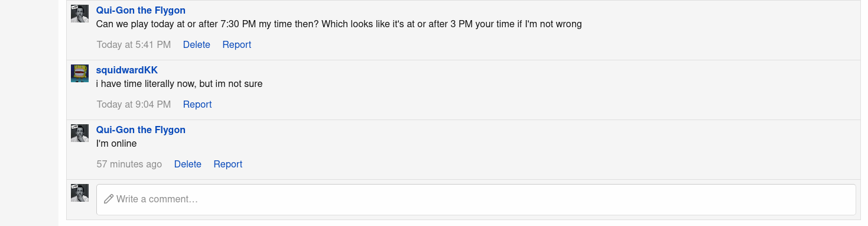868x226 pixels.
Task: Open squidwardKK's profile via username link
Action: [127, 70]
